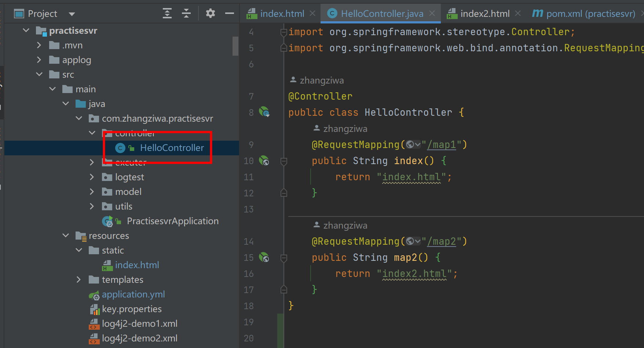The image size is (644, 348).
Task: Close the index2.html tab
Action: (518, 14)
